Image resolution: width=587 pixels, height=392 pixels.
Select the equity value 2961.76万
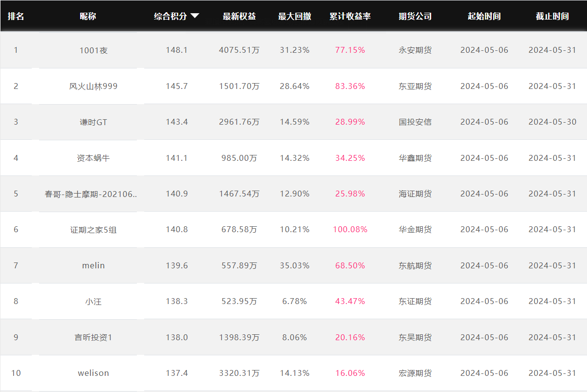[239, 122]
